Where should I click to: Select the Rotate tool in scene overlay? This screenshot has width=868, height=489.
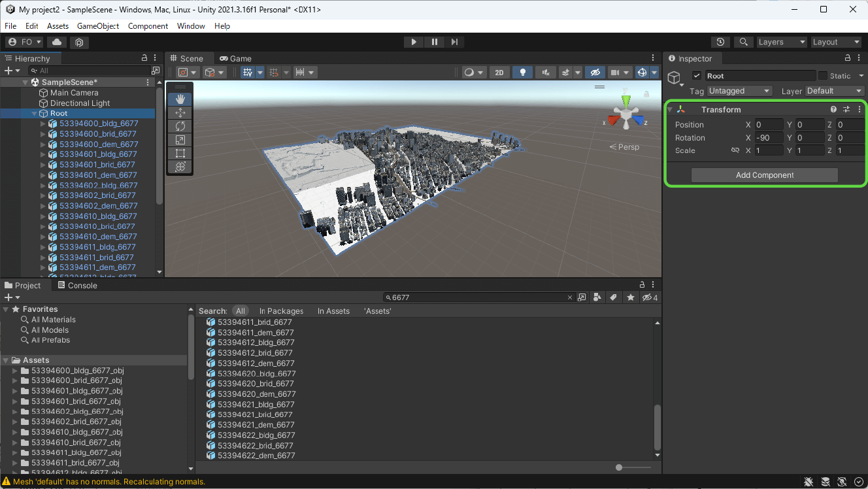180,126
